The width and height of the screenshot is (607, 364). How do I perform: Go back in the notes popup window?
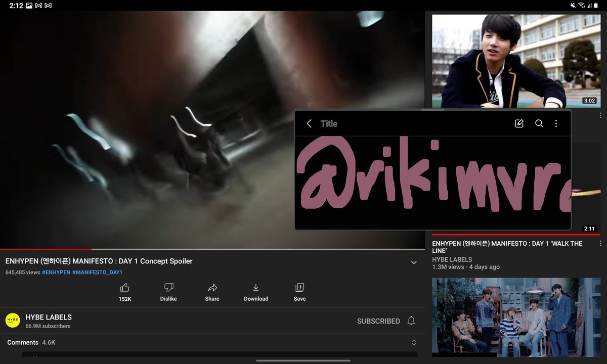point(309,123)
